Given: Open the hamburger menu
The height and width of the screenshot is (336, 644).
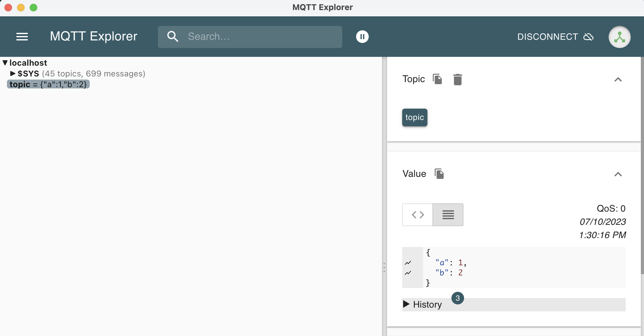Looking at the screenshot, I should click(22, 37).
